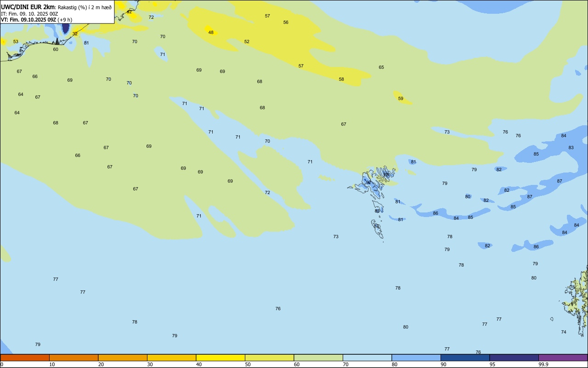Screen dimensions: 588x368
Task: Click the 'UWC/DINI EUR 2km' title text
Action: click(28, 7)
